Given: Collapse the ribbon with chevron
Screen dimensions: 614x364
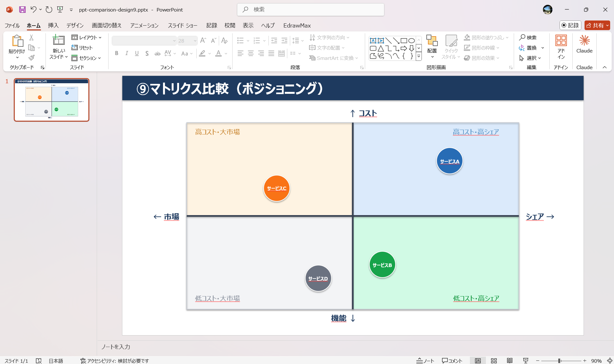Looking at the screenshot, I should point(605,67).
